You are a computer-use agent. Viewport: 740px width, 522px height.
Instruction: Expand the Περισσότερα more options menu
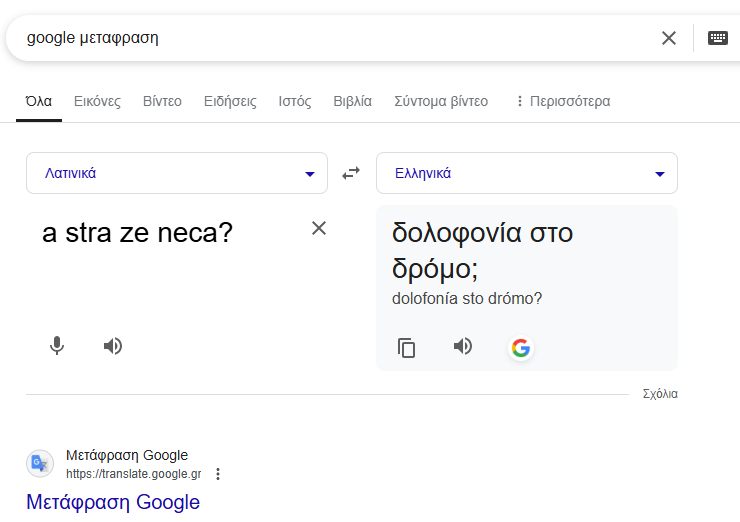tap(562, 101)
